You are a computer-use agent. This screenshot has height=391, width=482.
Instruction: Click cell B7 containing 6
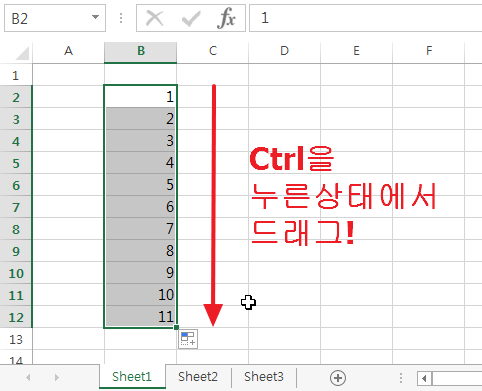(x=141, y=207)
